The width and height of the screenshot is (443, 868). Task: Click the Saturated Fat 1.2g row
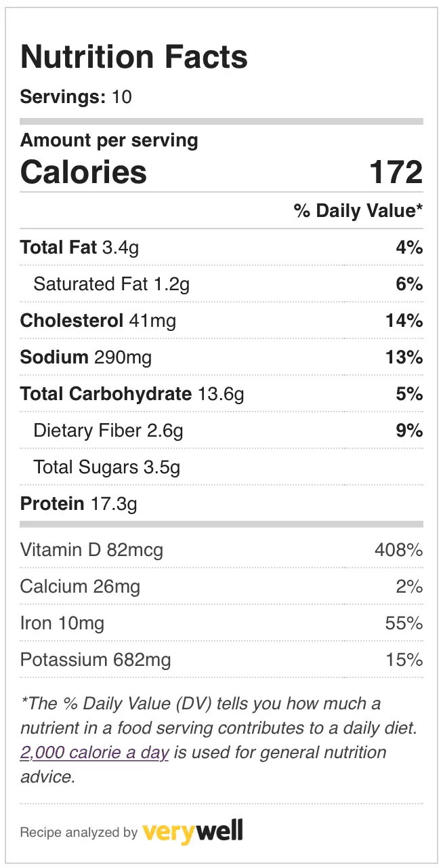(221, 284)
